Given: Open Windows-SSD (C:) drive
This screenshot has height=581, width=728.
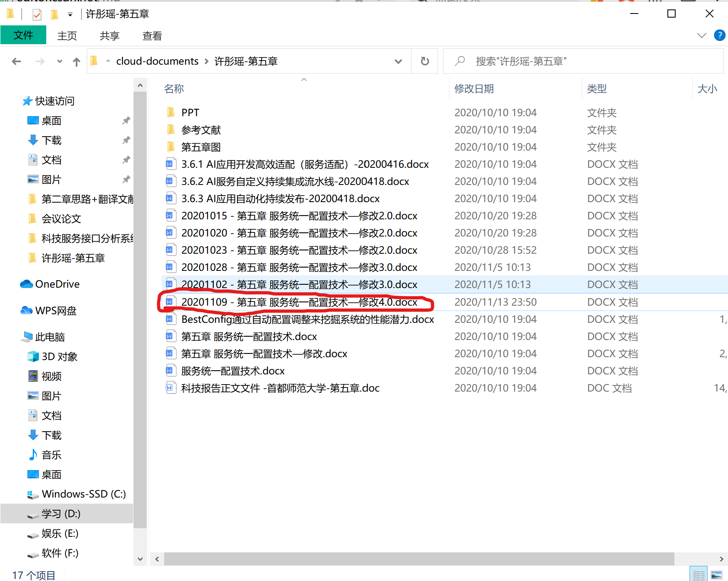Looking at the screenshot, I should (x=84, y=494).
